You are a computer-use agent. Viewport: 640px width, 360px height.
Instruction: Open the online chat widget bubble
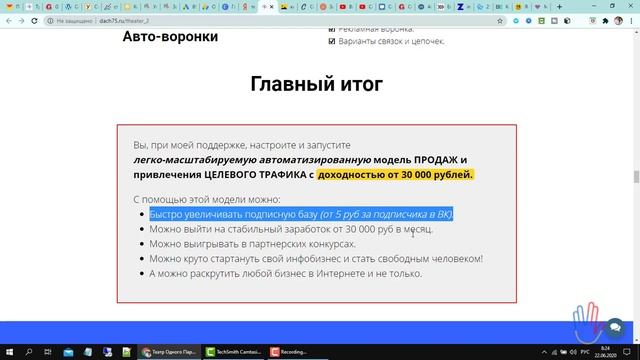tap(615, 327)
